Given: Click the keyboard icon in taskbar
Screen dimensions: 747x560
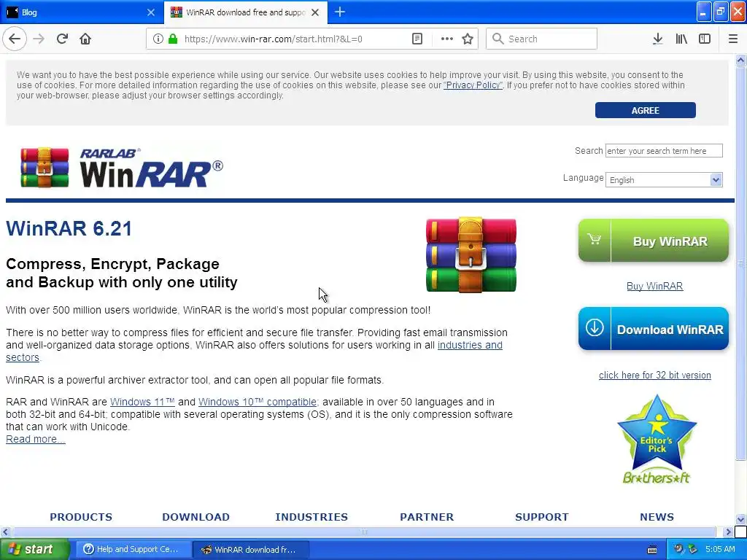Looking at the screenshot, I should [x=652, y=550].
